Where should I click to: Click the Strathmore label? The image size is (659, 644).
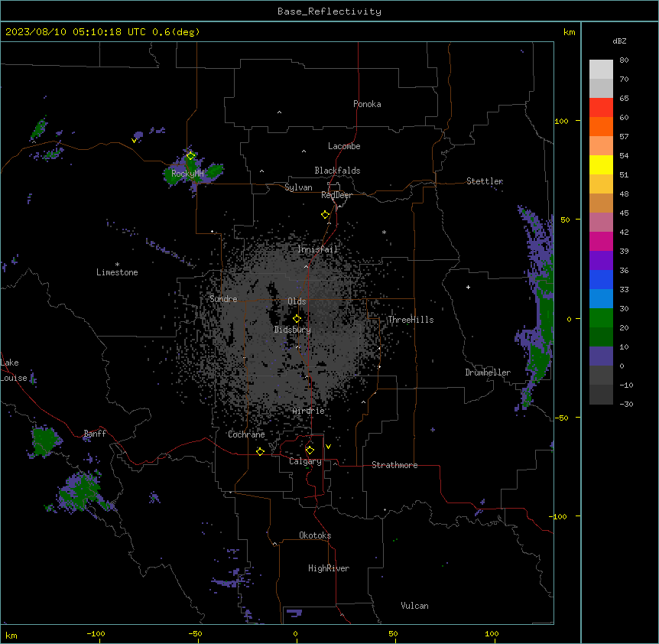pos(394,465)
